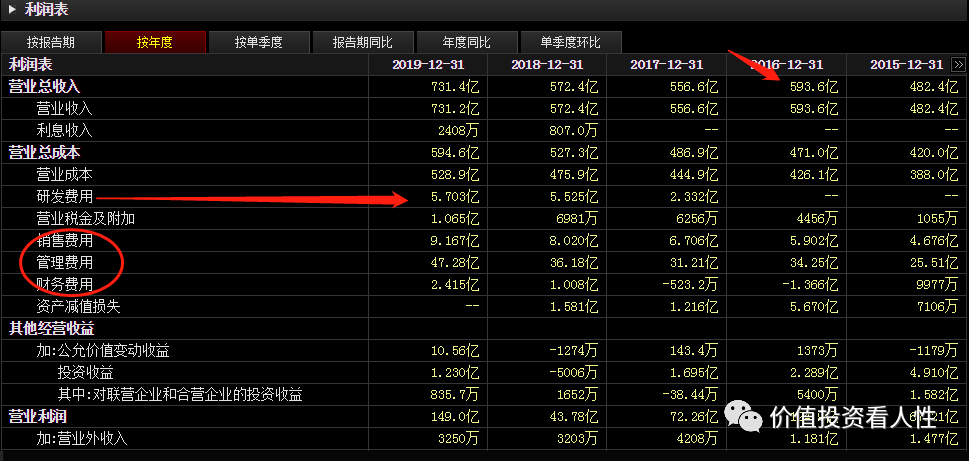Viewport: 969px width, 461px height.
Task: Click the 2408万 interest income cell
Action: tap(457, 131)
